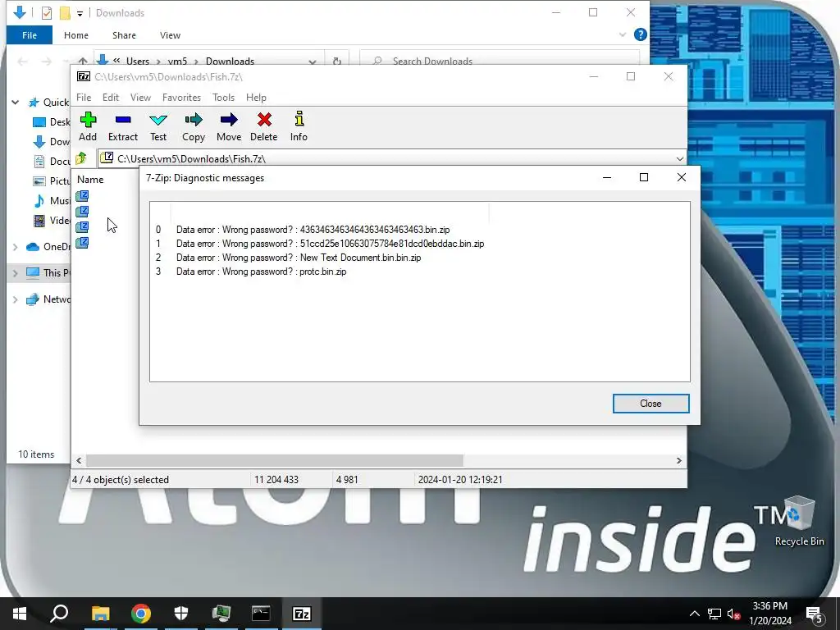Expand Network node in Explorer sidebar
840x630 pixels.
click(16, 299)
